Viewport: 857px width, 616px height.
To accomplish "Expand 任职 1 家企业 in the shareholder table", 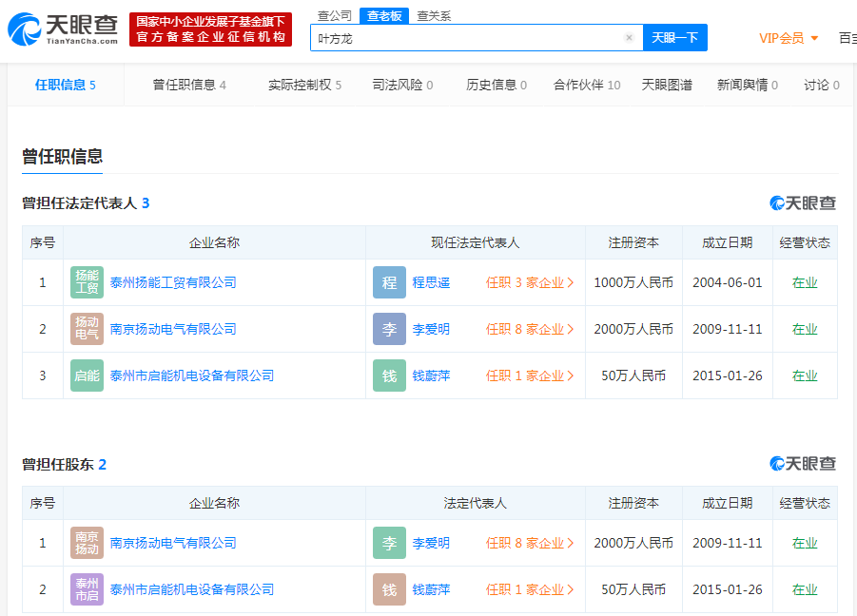I will click(530, 589).
